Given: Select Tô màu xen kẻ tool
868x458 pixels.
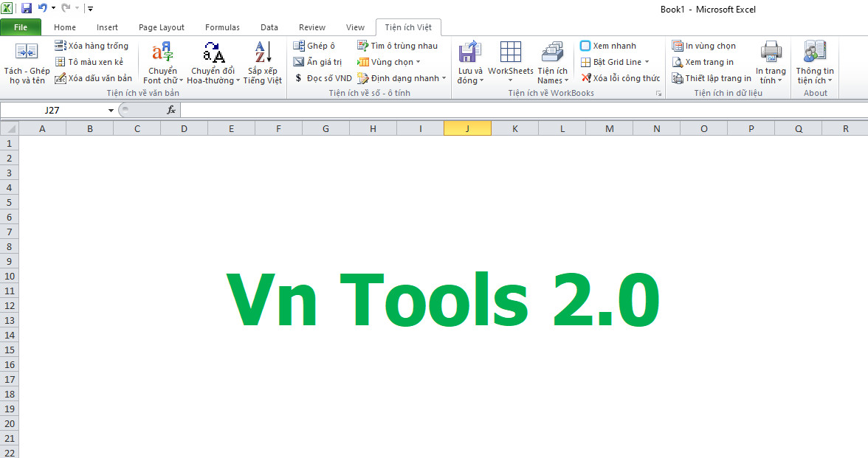Looking at the screenshot, I should tap(61, 62).
